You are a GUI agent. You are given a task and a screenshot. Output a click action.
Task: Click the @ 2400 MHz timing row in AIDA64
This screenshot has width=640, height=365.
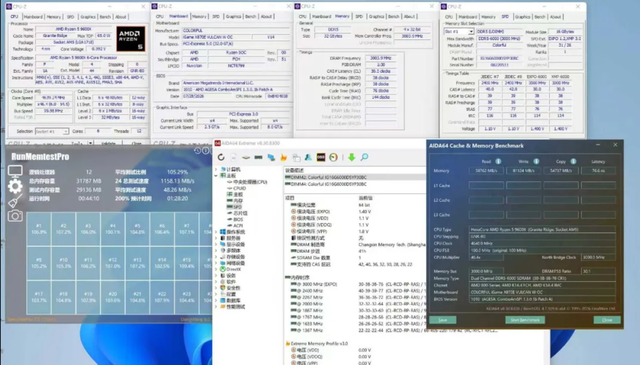[x=354, y=291]
